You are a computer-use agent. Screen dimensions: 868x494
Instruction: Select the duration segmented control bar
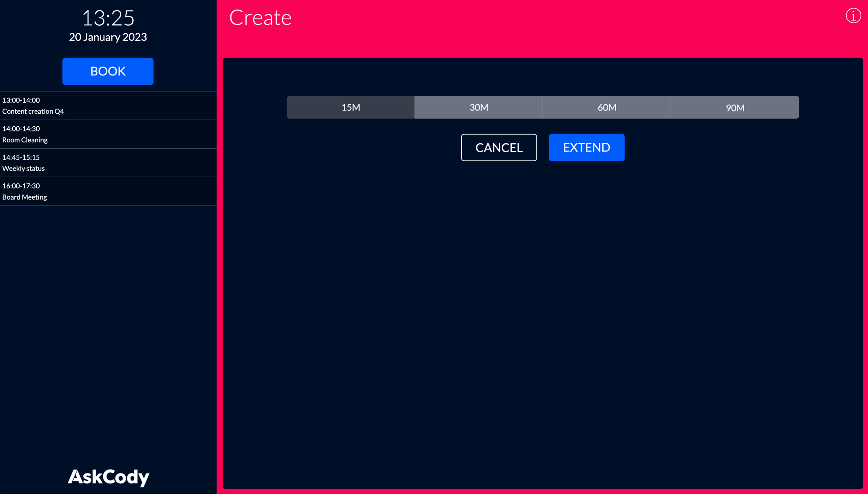(x=542, y=107)
